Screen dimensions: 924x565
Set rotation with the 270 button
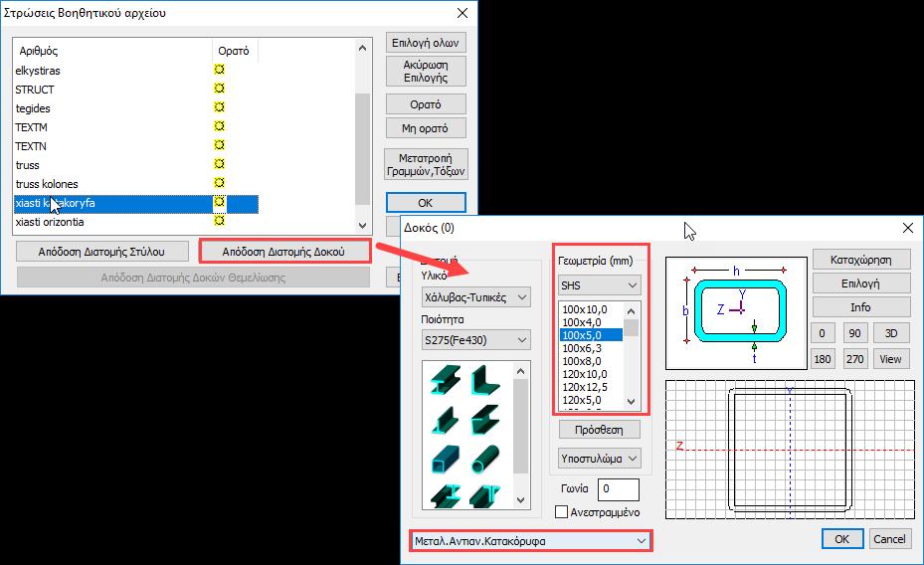point(855,359)
